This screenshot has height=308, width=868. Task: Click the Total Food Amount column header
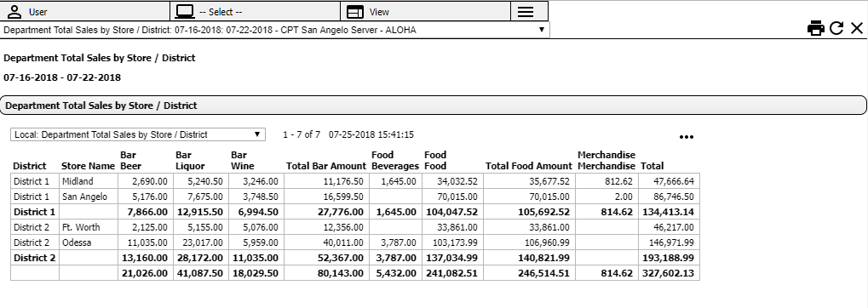coord(529,166)
